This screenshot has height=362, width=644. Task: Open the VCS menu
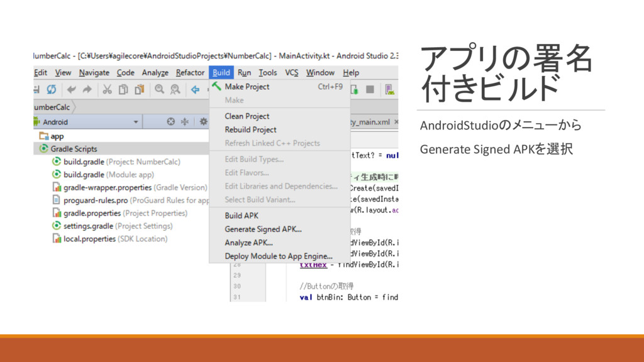[x=292, y=73]
